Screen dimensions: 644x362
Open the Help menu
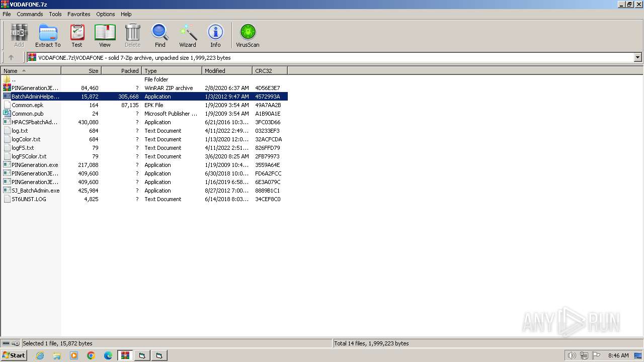pyautogui.click(x=126, y=14)
